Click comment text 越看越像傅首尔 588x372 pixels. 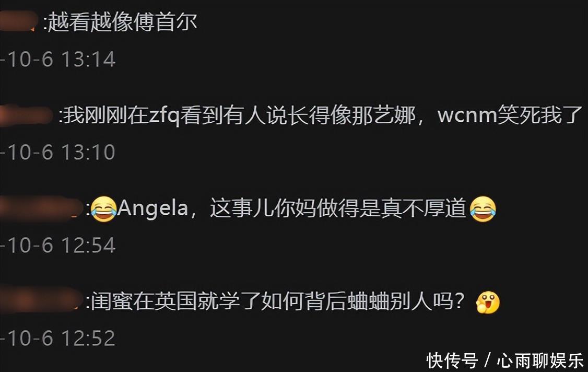122,22
